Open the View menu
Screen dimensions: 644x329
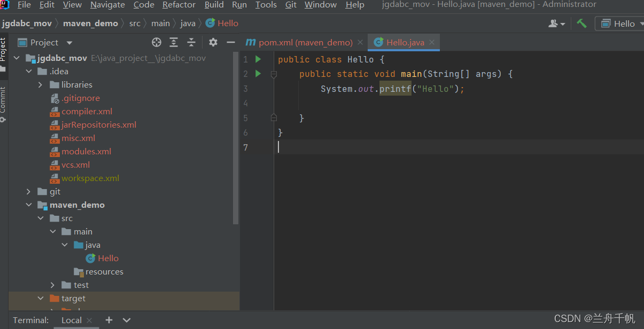click(72, 5)
